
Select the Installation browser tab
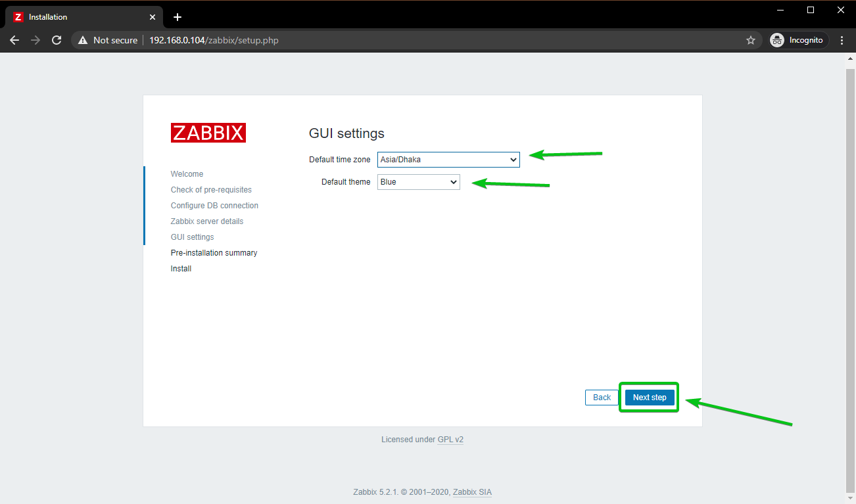click(85, 17)
